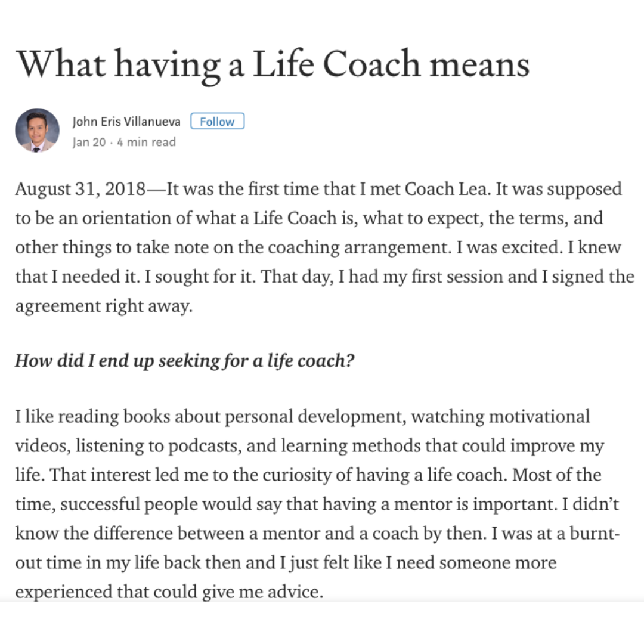The height and width of the screenshot is (644, 644).
Task: Click the article title 'What having a Life Coach means'
Action: 273,64
